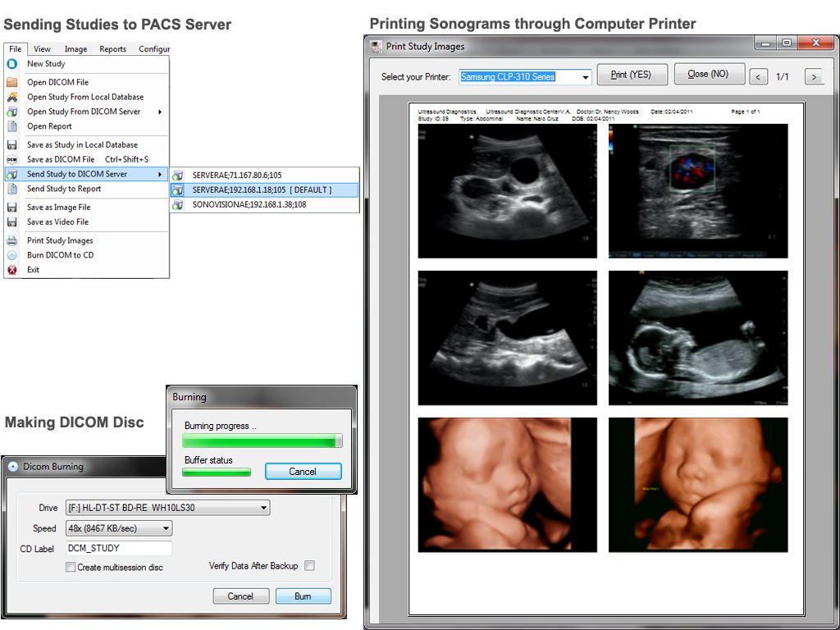Click the Send Study to Report icon
The height and width of the screenshot is (630, 840).
coord(11,189)
